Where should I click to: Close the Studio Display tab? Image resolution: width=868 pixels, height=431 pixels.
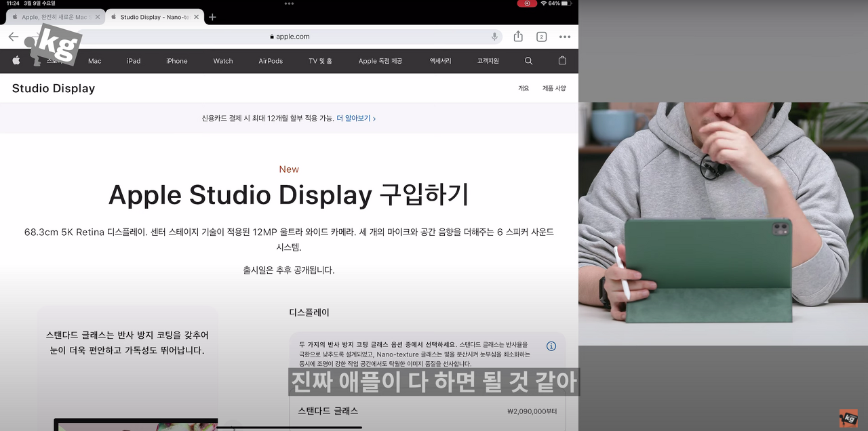pos(197,17)
